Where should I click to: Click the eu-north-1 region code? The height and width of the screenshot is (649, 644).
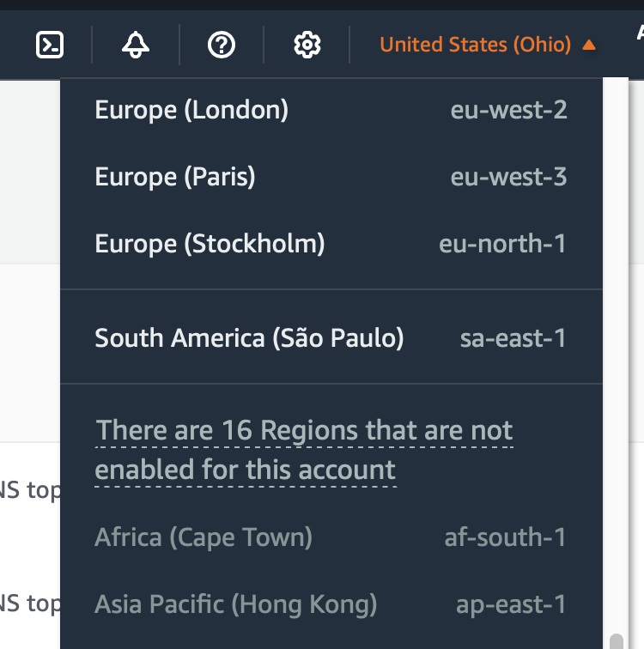[502, 244]
